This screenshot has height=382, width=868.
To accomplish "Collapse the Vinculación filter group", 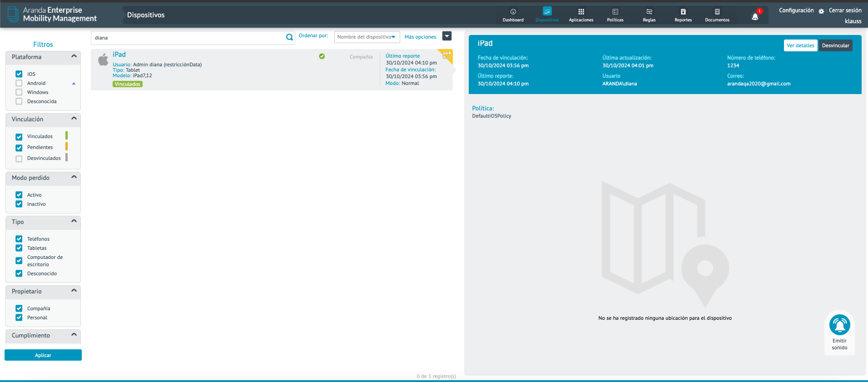I will (74, 119).
